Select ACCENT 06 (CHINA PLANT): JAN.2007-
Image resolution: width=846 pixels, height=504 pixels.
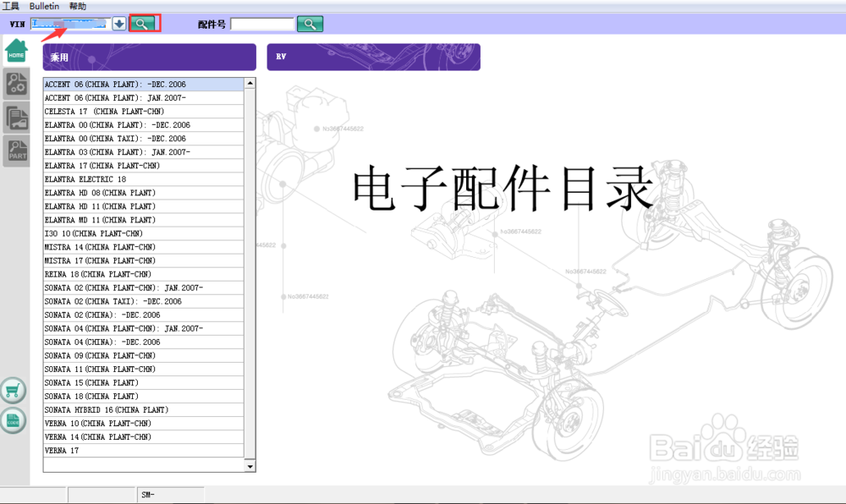tap(144, 97)
